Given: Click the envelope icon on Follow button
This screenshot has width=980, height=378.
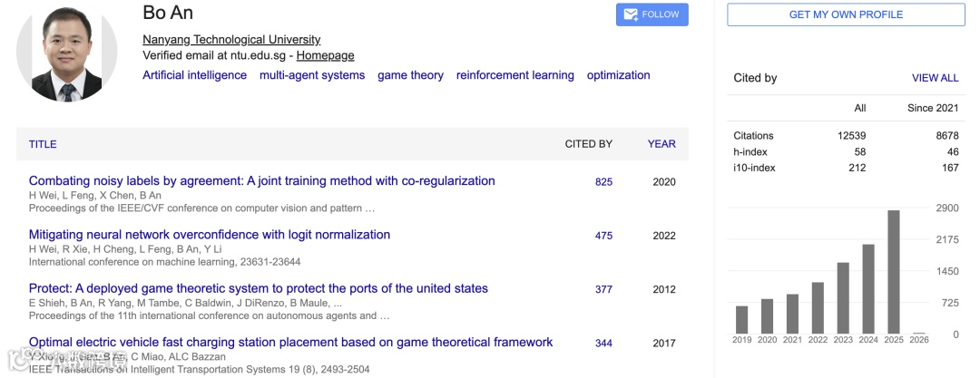Looking at the screenshot, I should click(631, 15).
